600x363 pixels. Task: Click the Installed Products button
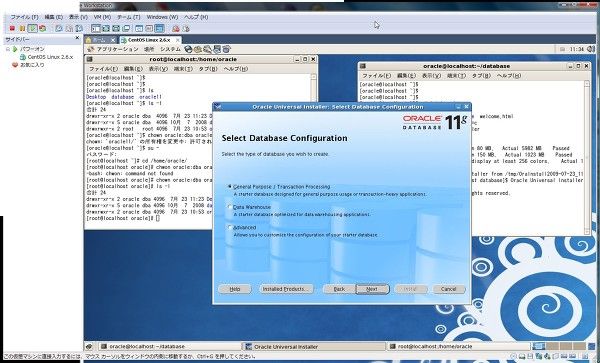point(286,289)
